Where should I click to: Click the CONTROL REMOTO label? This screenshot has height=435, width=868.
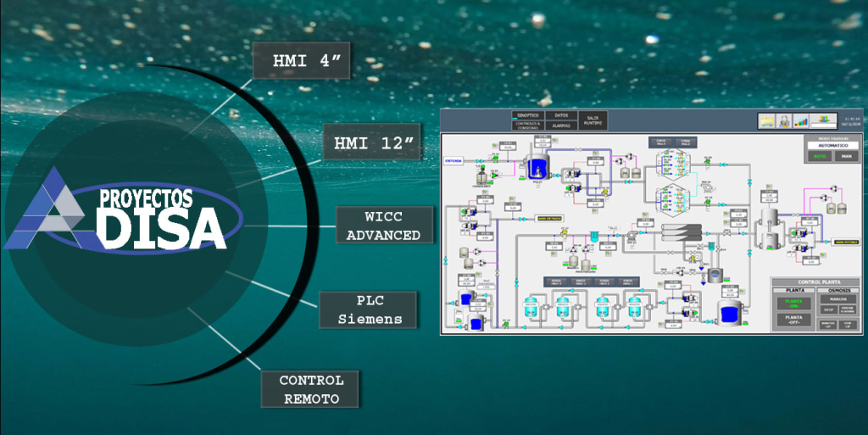[x=310, y=389]
